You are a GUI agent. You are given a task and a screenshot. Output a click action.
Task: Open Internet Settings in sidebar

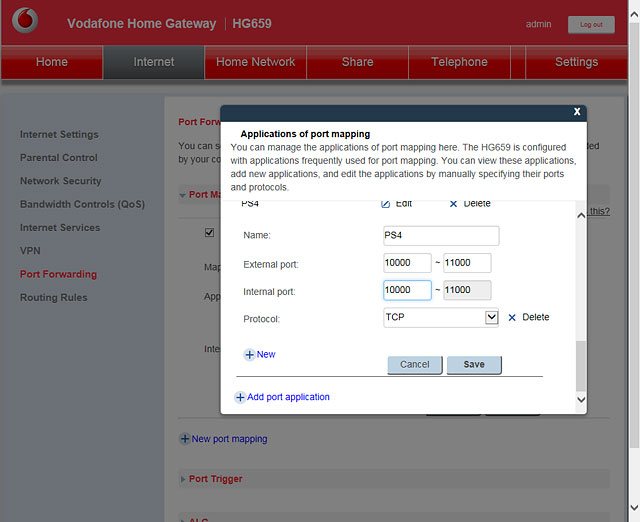(59, 134)
